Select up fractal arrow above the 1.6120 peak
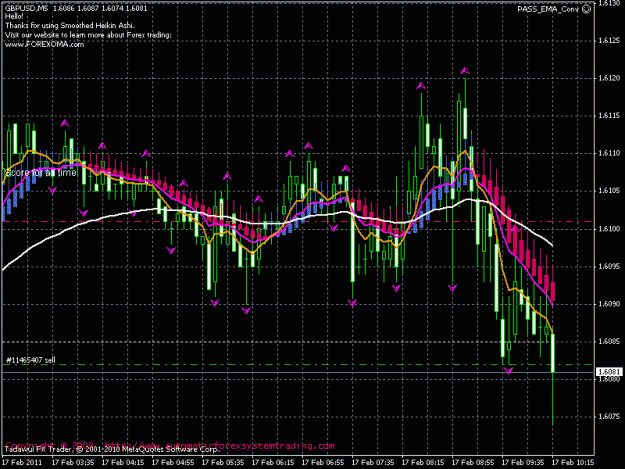 point(465,71)
